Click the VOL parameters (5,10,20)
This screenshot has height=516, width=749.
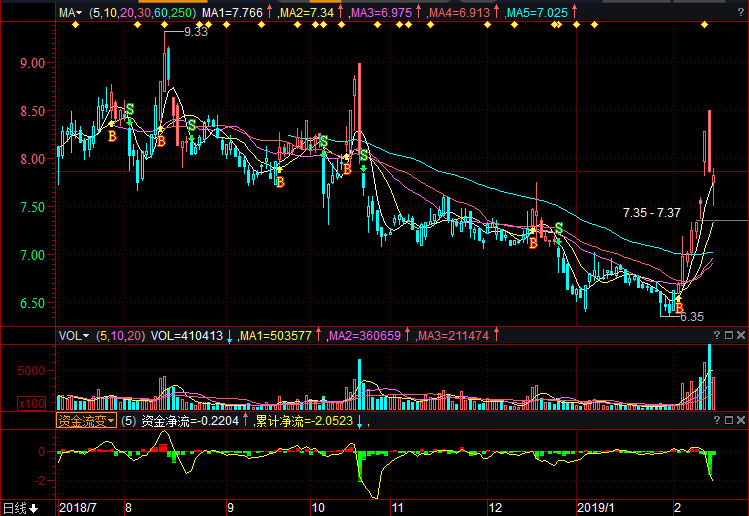pyautogui.click(x=120, y=336)
